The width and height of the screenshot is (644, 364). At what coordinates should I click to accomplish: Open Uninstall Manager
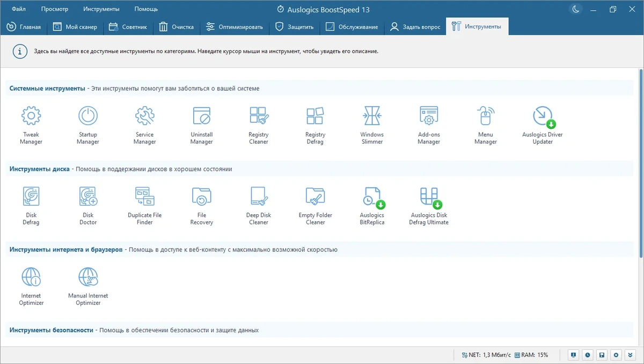point(202,126)
